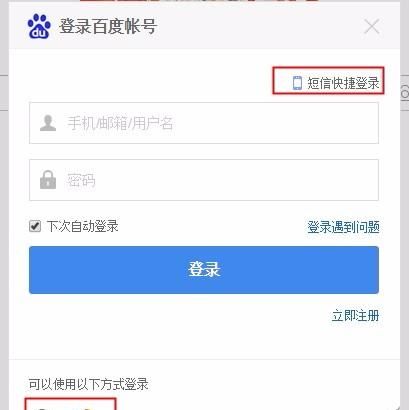409x410 pixels.
Task: Uncheck the 下次自动登录 checkbox
Action: click(35, 226)
